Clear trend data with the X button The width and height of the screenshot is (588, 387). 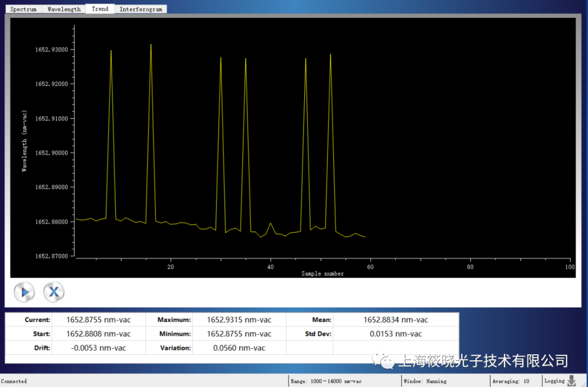tap(54, 292)
